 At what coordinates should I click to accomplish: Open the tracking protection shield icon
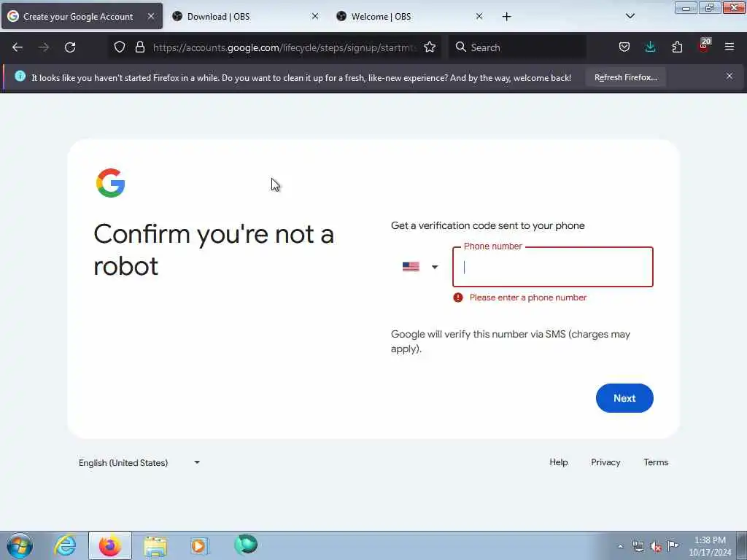point(120,47)
